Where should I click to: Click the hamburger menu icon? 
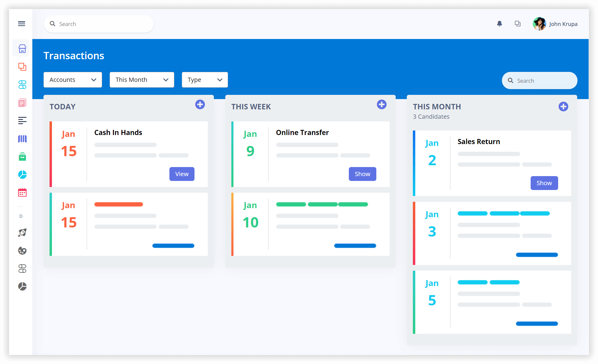coord(21,24)
